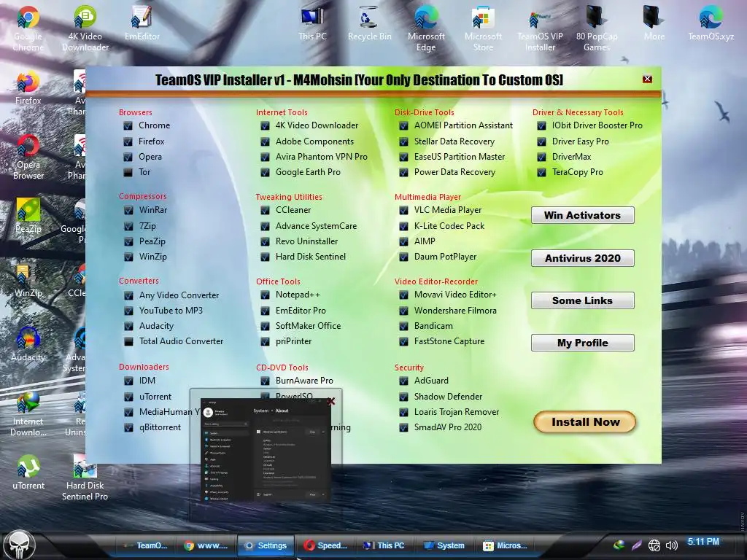Switch to System taskbar item
This screenshot has height=560, width=747.
tap(444, 545)
